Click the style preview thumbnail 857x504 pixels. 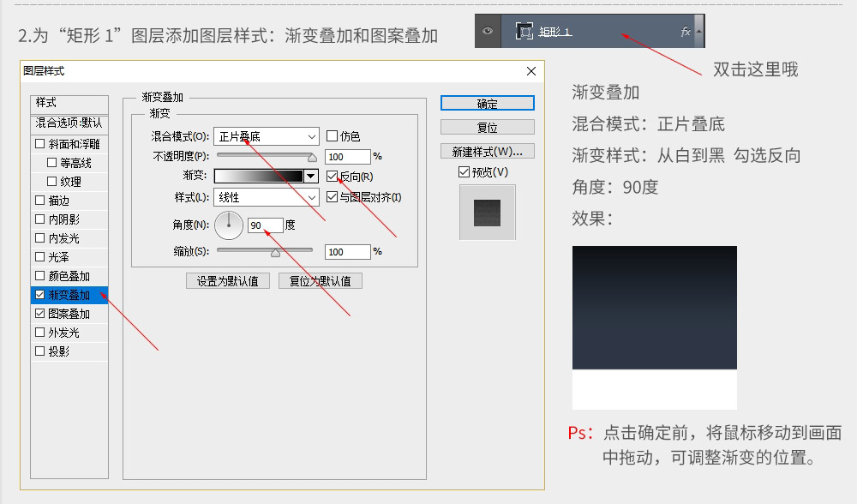[x=487, y=213]
